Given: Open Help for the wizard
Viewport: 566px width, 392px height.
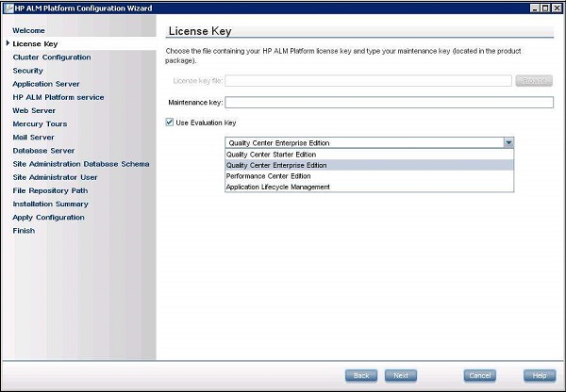Looking at the screenshot, I should click(540, 376).
